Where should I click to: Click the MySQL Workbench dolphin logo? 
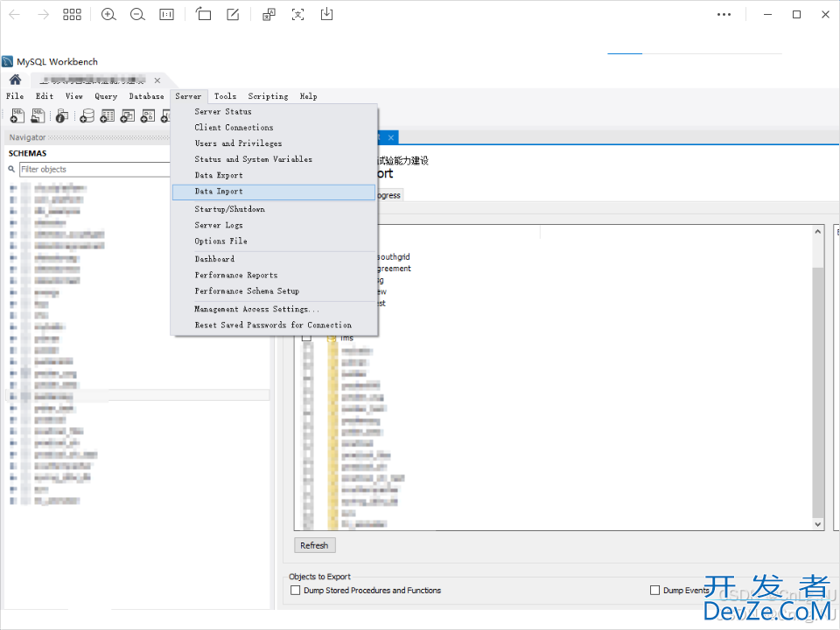[x=8, y=61]
